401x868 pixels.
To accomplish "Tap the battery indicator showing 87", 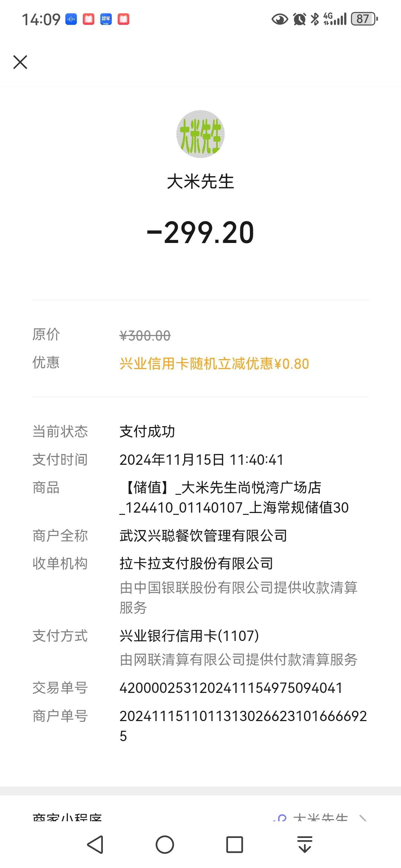I will 364,19.
